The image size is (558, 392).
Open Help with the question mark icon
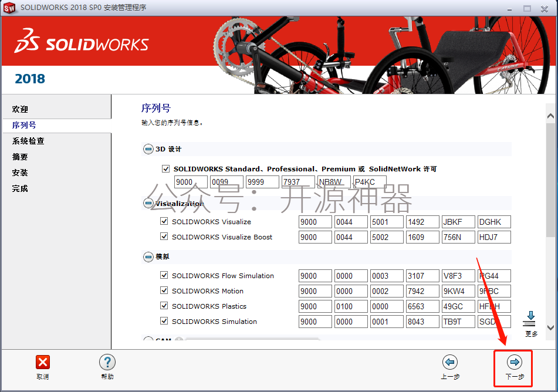(107, 363)
